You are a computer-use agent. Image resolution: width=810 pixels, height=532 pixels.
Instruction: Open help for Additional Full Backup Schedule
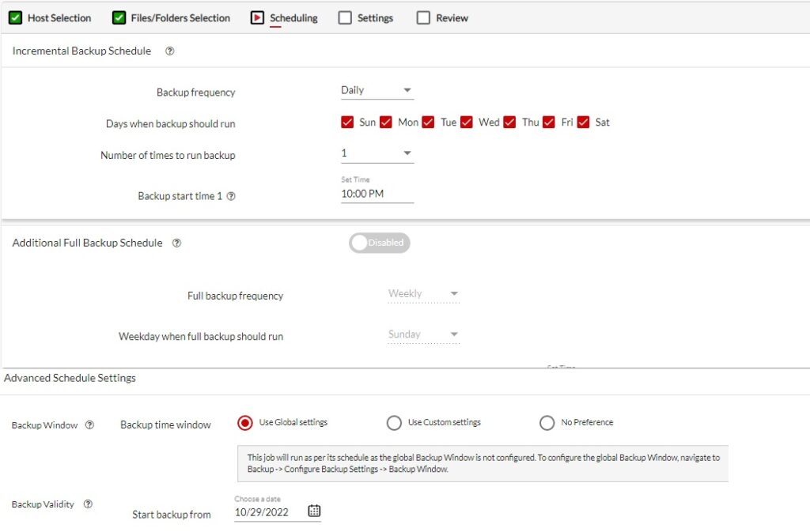176,243
